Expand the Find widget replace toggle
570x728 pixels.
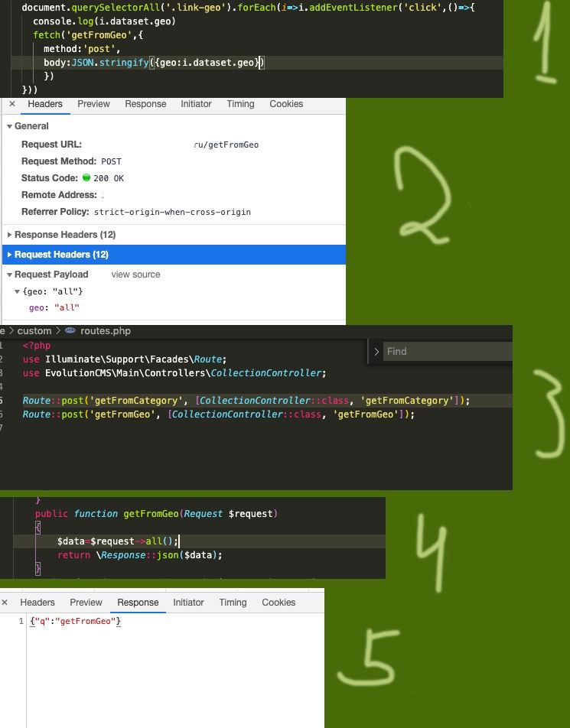point(376,352)
